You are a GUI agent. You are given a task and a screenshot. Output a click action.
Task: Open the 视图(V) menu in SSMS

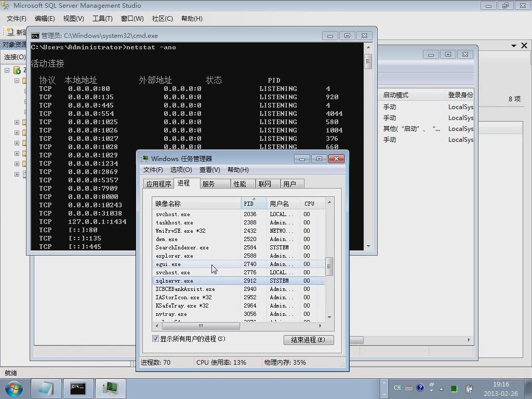[74, 19]
